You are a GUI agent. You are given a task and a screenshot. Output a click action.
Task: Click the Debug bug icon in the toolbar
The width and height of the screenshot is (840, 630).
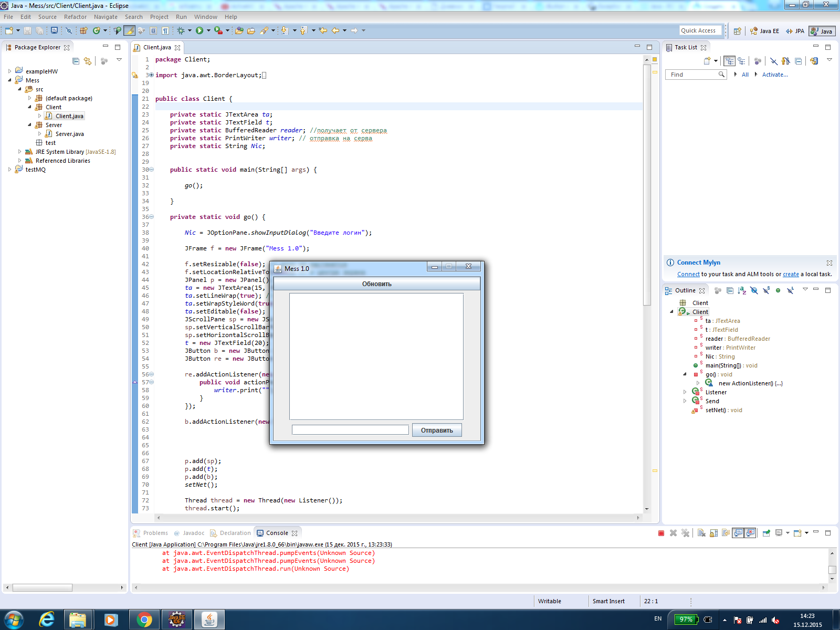click(181, 31)
